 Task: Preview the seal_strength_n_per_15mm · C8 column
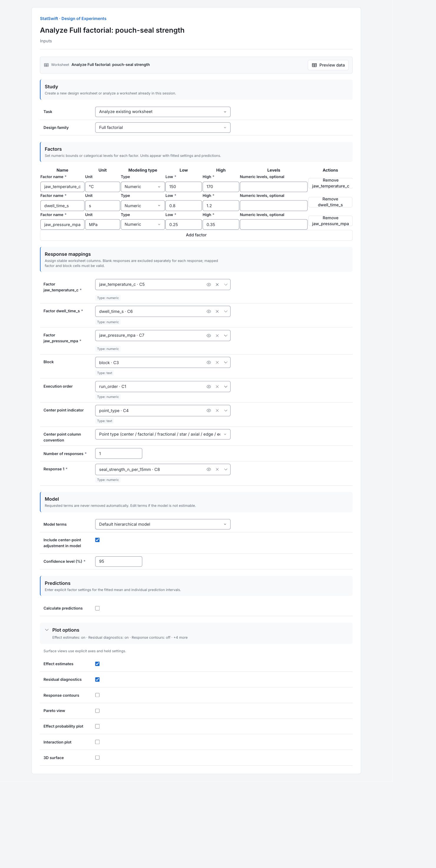point(208,469)
